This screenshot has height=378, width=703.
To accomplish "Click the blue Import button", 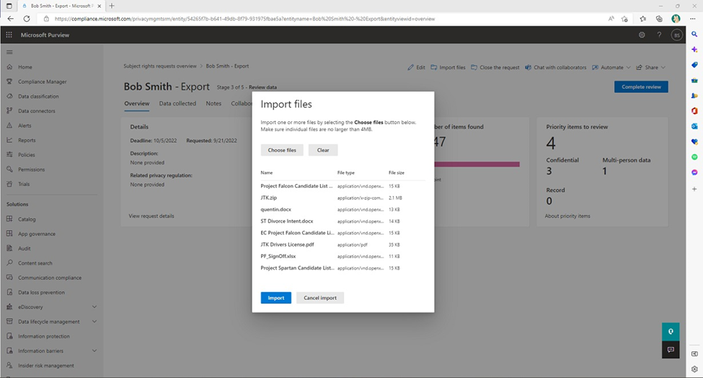I will tap(276, 298).
